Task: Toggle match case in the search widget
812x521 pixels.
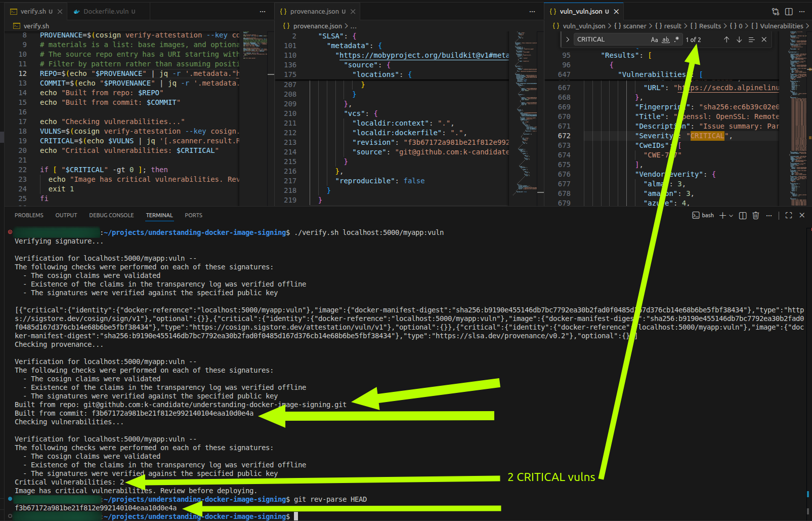Action: tap(654, 39)
